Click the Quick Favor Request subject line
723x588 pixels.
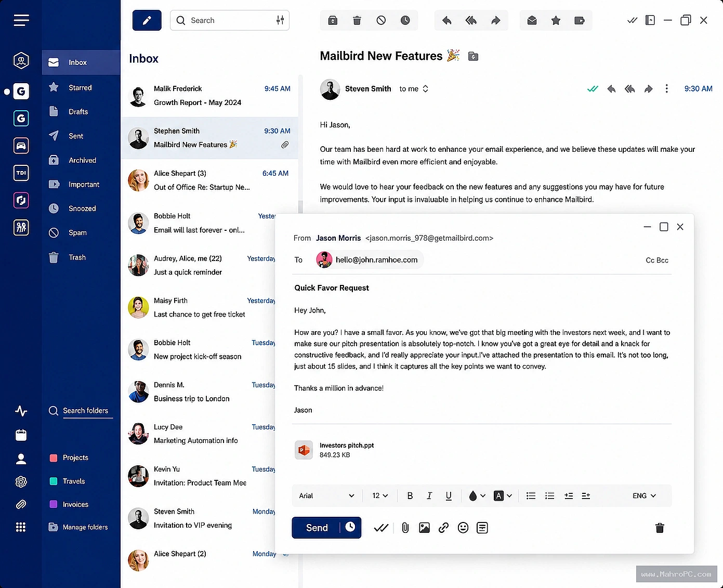click(x=332, y=288)
